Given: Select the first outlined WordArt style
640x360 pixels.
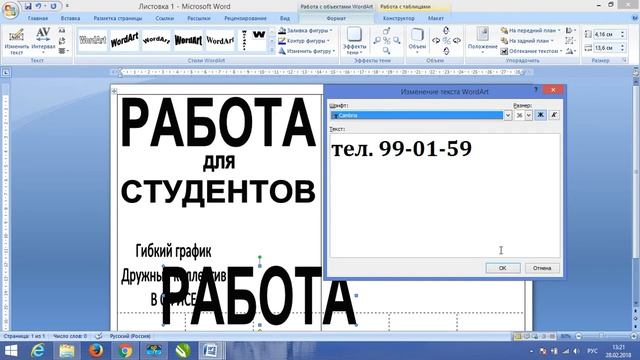Looking at the screenshot, I should coord(93,40).
